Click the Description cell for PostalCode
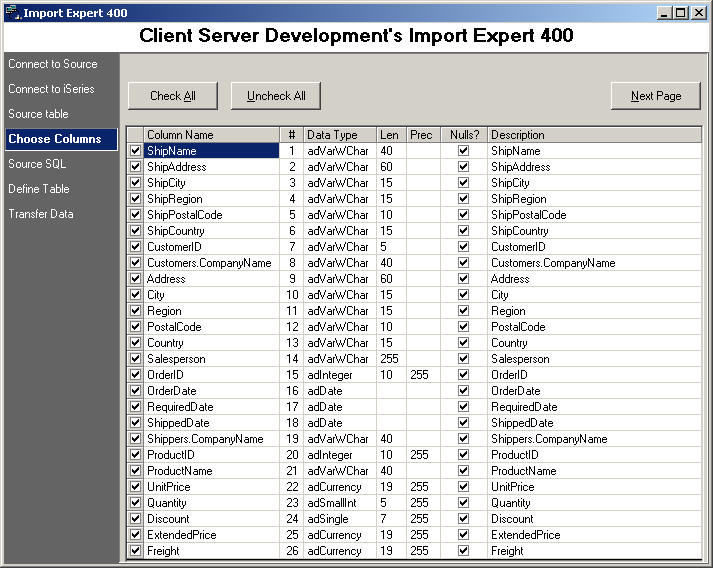This screenshot has width=713, height=568. coord(594,327)
